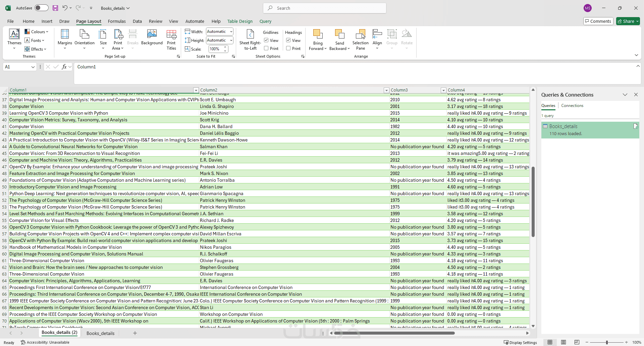The height and width of the screenshot is (346, 644).
Task: Select row 50 header
Action: 4,187
